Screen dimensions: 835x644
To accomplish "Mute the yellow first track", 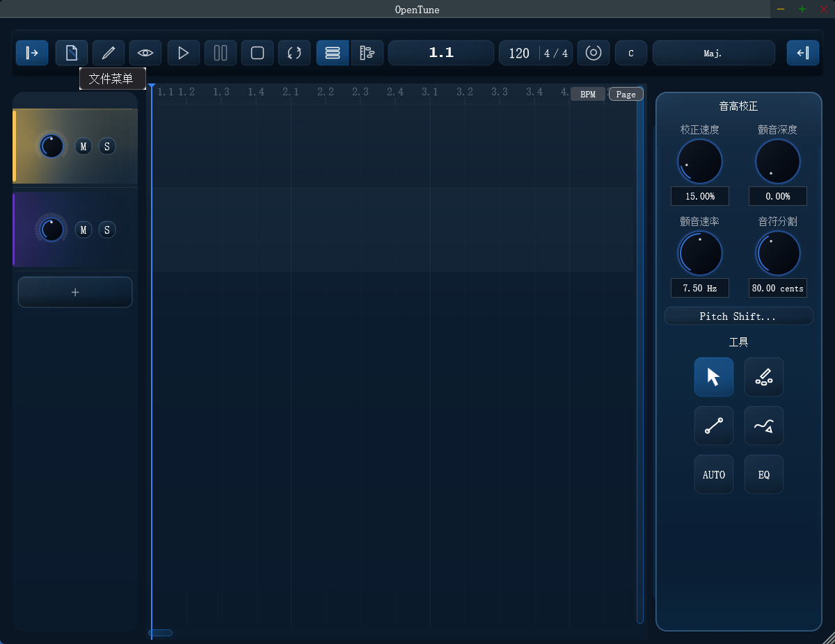I will (x=83, y=146).
